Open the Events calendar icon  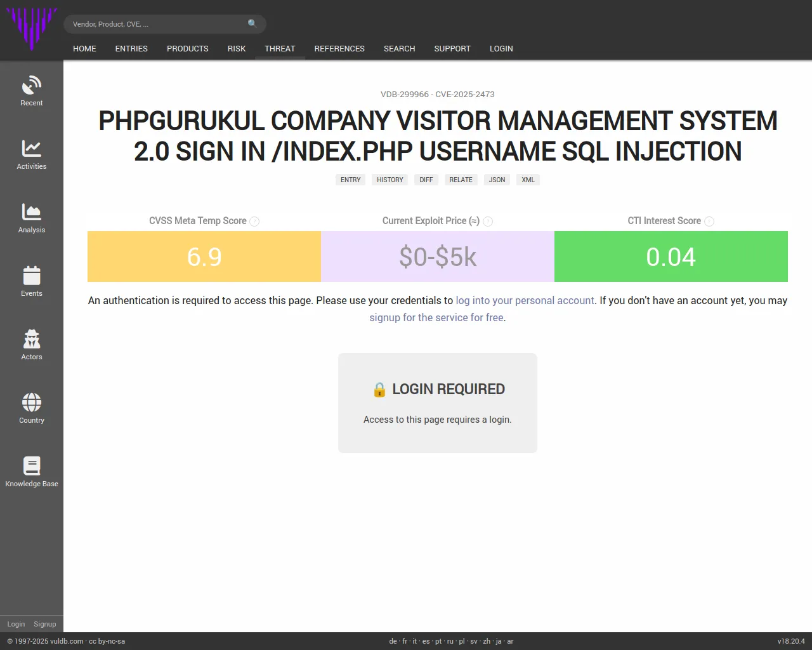(x=32, y=275)
